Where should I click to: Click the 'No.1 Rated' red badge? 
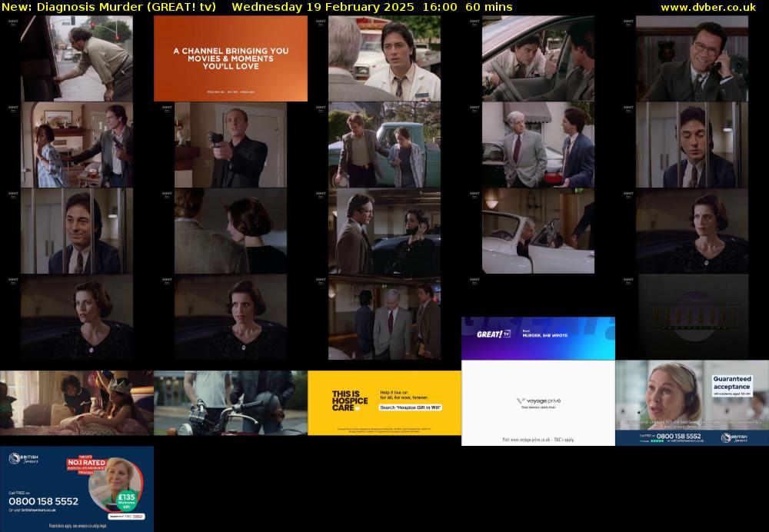click(x=86, y=464)
